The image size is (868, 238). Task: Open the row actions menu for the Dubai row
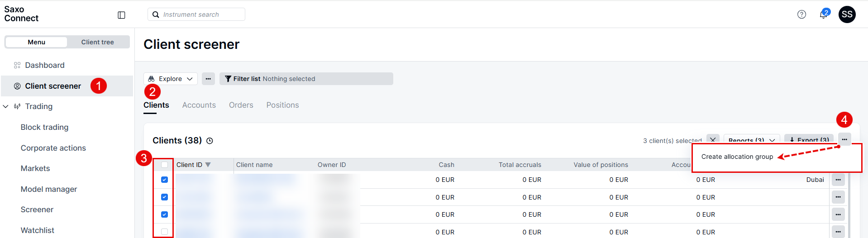tap(838, 180)
